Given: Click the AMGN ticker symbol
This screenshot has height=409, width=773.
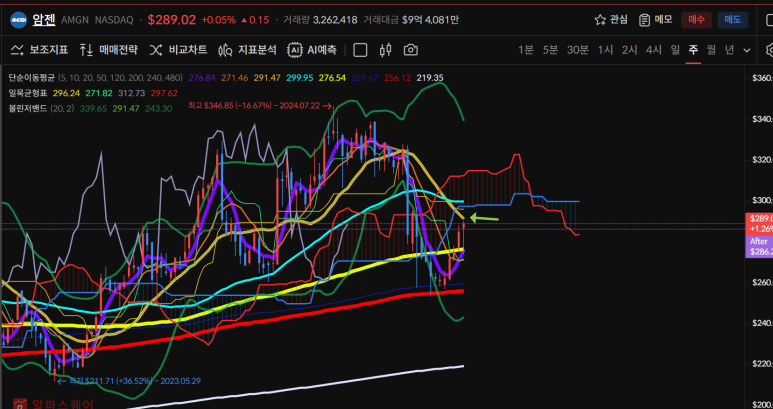Looking at the screenshot, I should pos(75,20).
